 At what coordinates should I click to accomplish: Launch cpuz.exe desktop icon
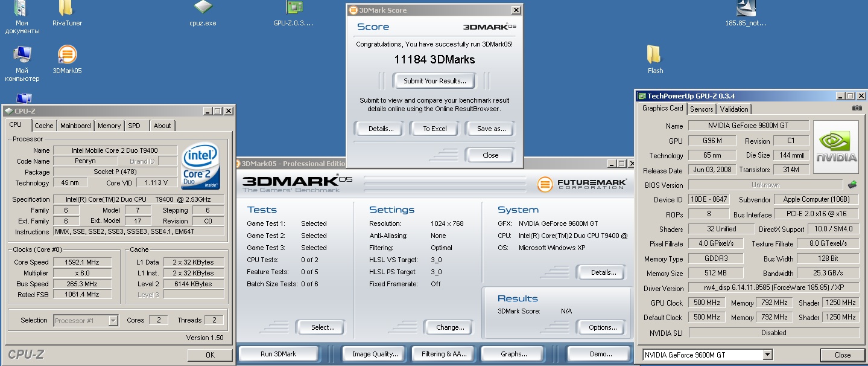pyautogui.click(x=203, y=14)
